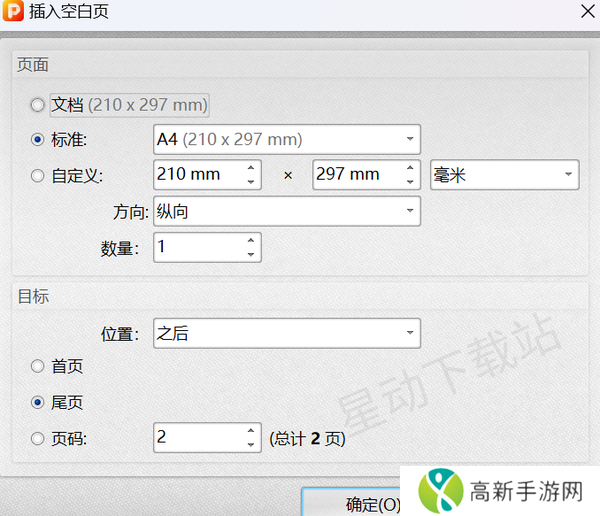This screenshot has height=516, width=600.
Task: Click the (总计 2 页) total pages text
Action: pos(307,439)
